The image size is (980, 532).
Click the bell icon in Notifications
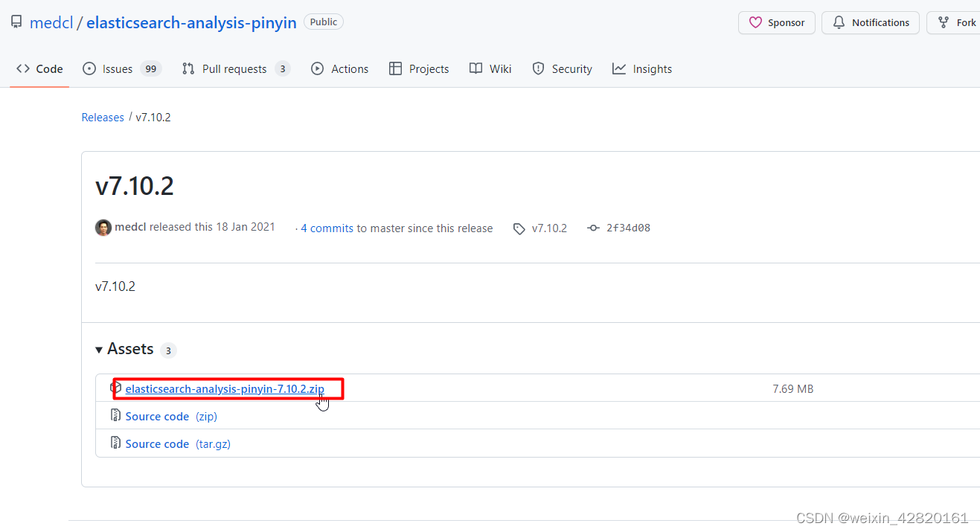point(839,22)
